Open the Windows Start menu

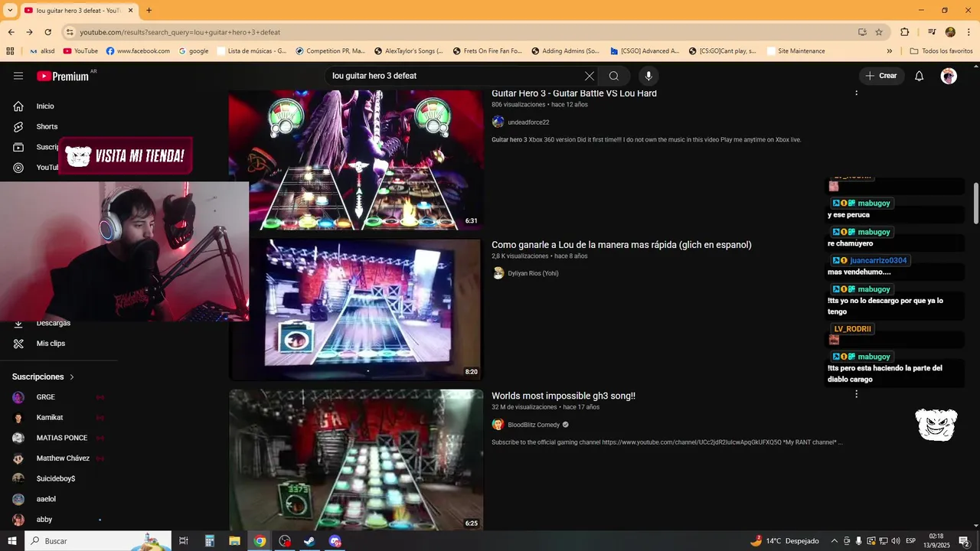point(12,541)
